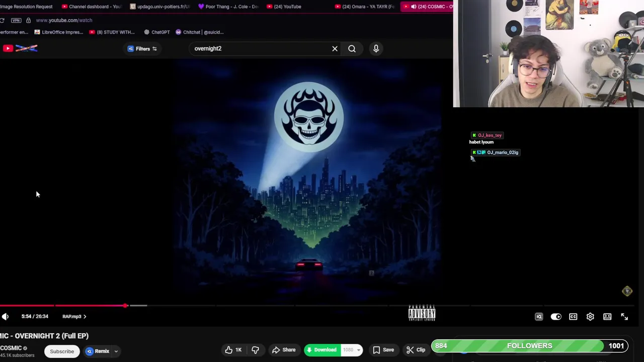
Task: Open Chitchat bookmark
Action: click(x=199, y=32)
